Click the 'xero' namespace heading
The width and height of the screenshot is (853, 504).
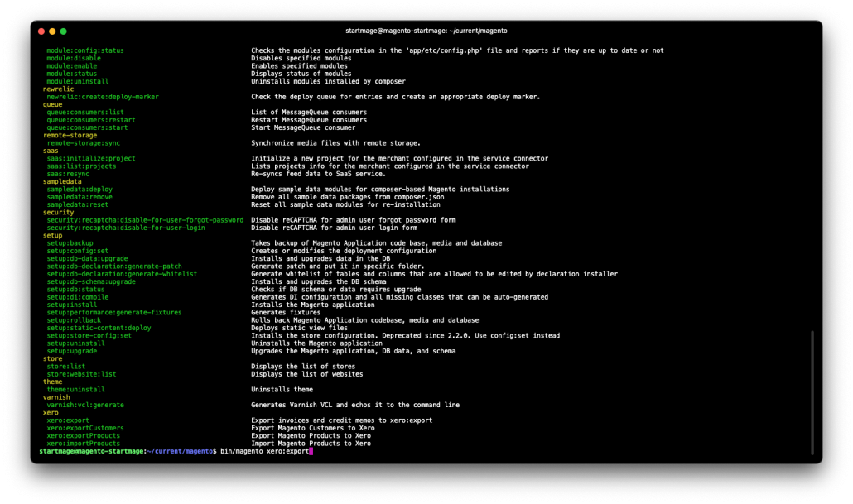pyautogui.click(x=51, y=413)
